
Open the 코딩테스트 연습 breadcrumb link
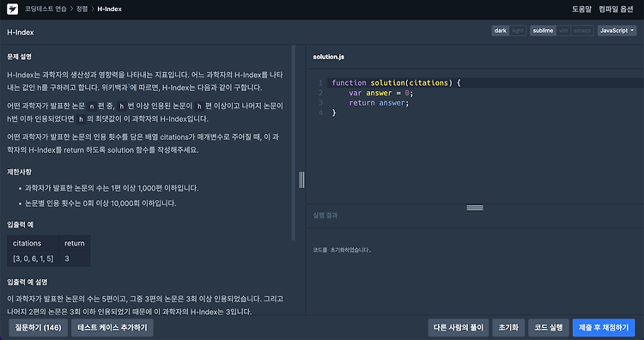[46, 9]
